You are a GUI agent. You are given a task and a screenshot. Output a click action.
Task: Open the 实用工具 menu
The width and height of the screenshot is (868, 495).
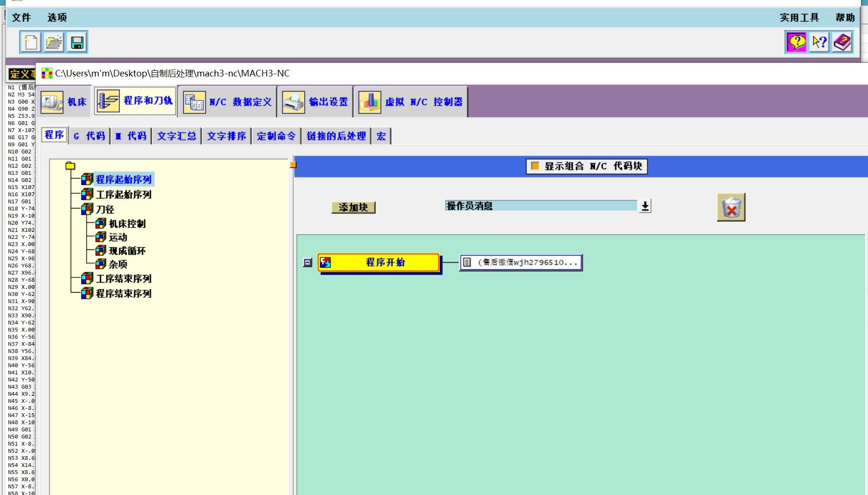coord(799,18)
